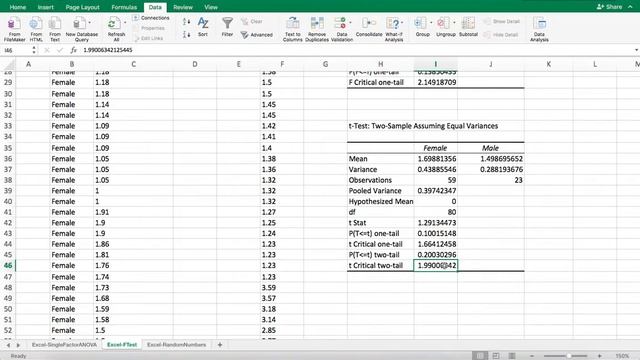
Task: Go to next sheet arrow
Action: pyautogui.click(x=18, y=345)
